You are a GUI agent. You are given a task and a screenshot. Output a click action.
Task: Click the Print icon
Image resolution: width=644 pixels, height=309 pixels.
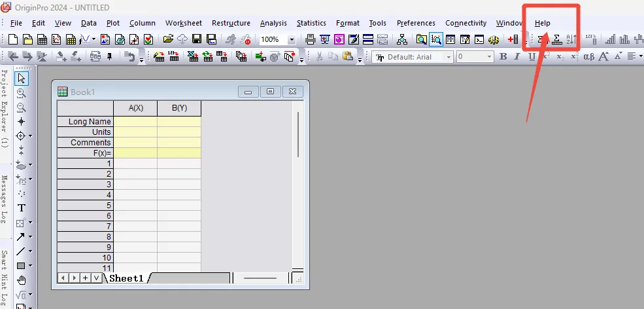point(311,39)
